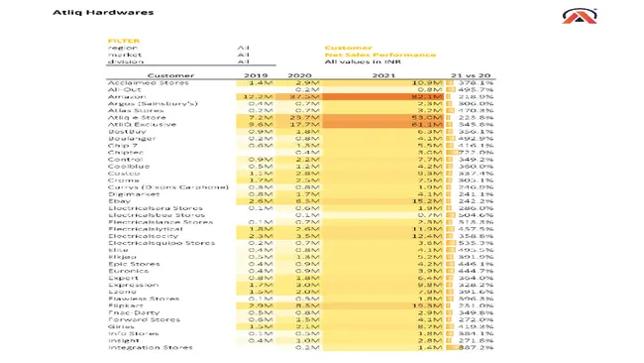The height and width of the screenshot is (363, 644).
Task: Click Electricalsocity's 2021 value 12.4M
Action: pyautogui.click(x=427, y=236)
